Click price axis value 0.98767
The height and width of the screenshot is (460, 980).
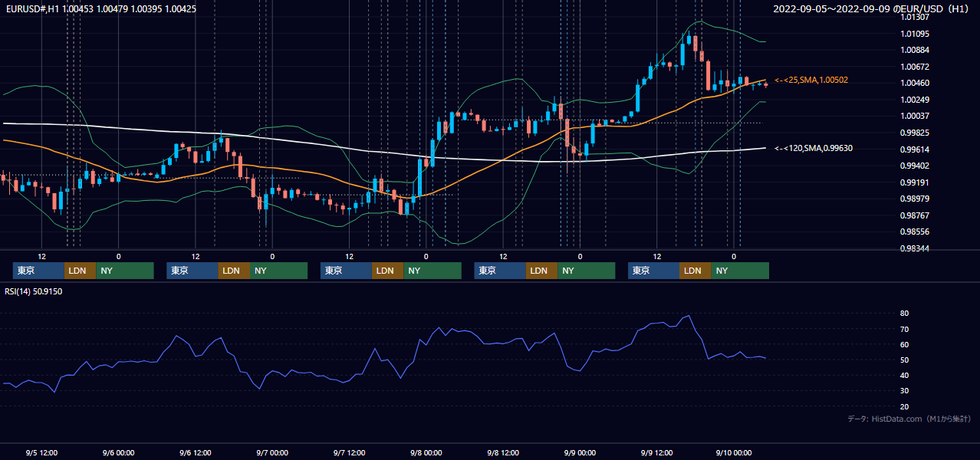(x=915, y=215)
